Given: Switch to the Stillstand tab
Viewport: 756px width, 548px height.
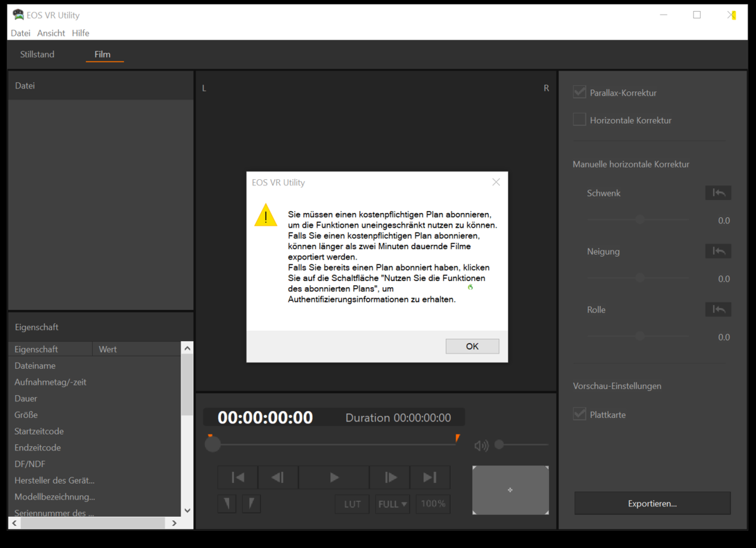Looking at the screenshot, I should pyautogui.click(x=37, y=54).
